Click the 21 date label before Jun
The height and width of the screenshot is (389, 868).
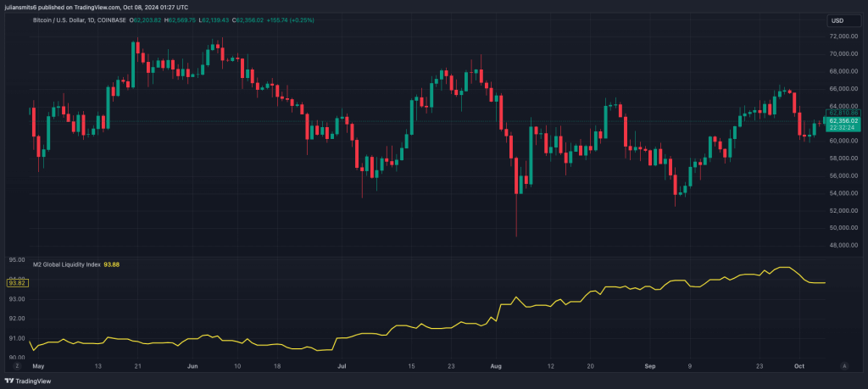click(138, 366)
